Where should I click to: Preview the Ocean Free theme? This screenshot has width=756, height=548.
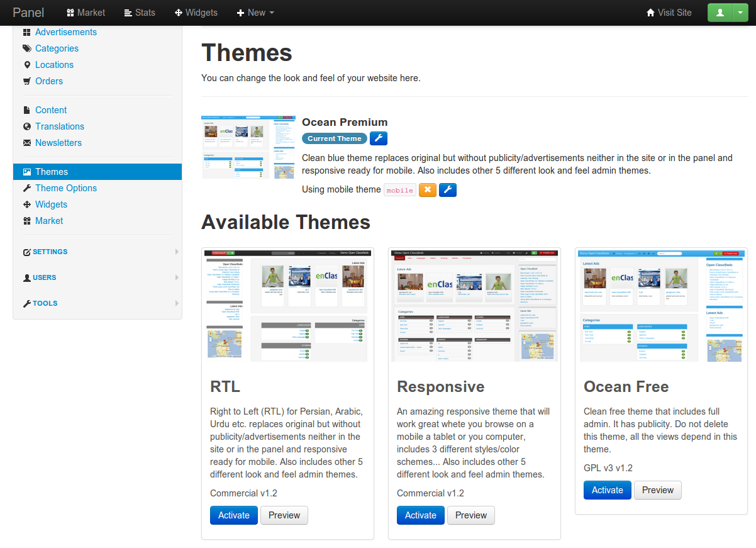coord(657,490)
